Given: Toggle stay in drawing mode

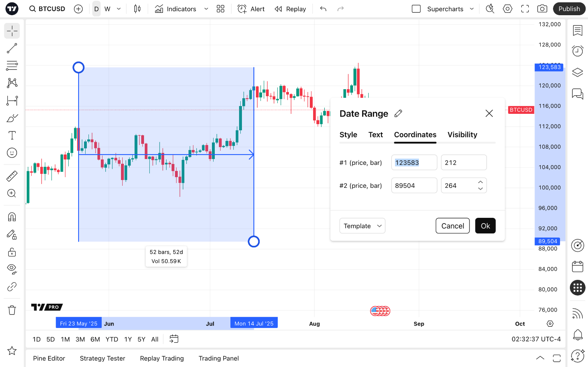Looking at the screenshot, I should [12, 235].
